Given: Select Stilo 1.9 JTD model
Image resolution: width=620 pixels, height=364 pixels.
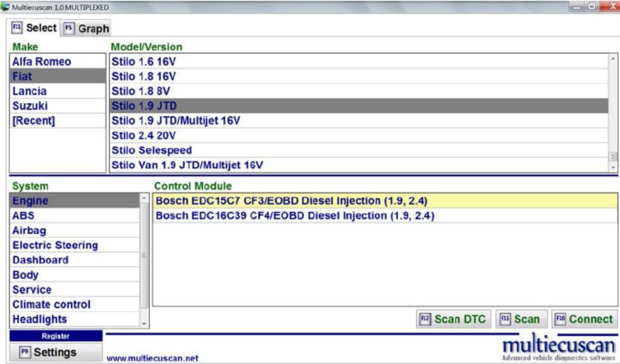Looking at the screenshot, I should tap(359, 106).
